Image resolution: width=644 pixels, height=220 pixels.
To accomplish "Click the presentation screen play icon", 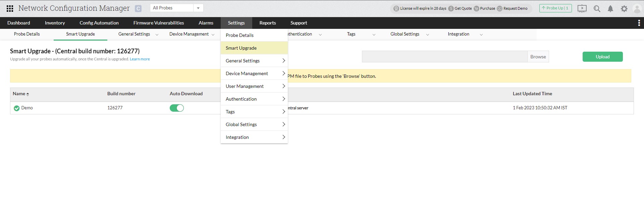I will tap(582, 9).
